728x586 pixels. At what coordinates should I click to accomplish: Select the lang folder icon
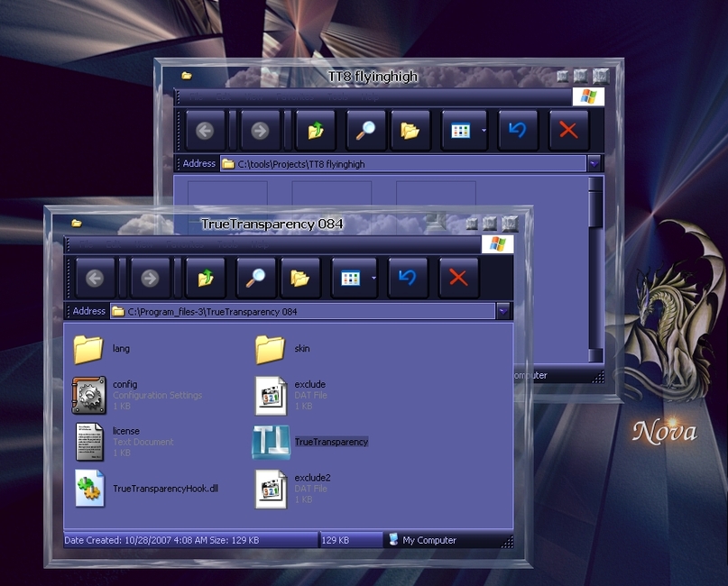[88, 350]
